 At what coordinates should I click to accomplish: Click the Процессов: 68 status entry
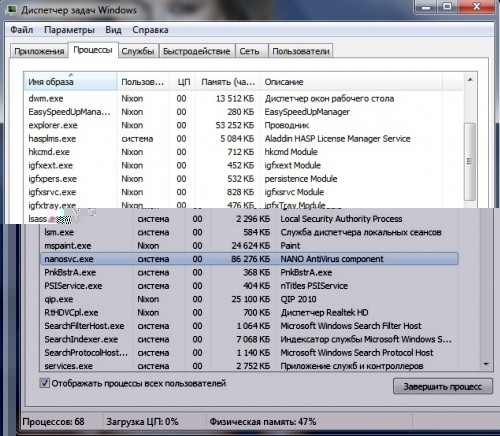click(53, 422)
